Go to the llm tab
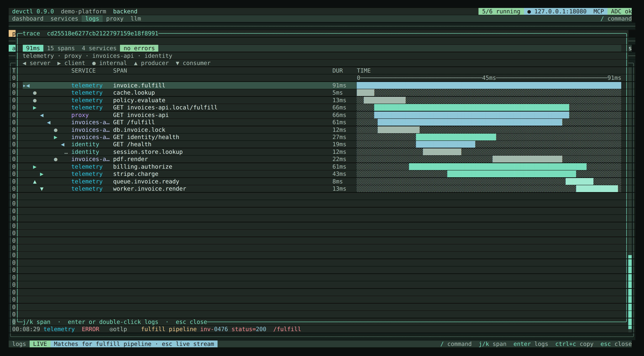Image resolution: width=644 pixels, height=356 pixels. (136, 19)
